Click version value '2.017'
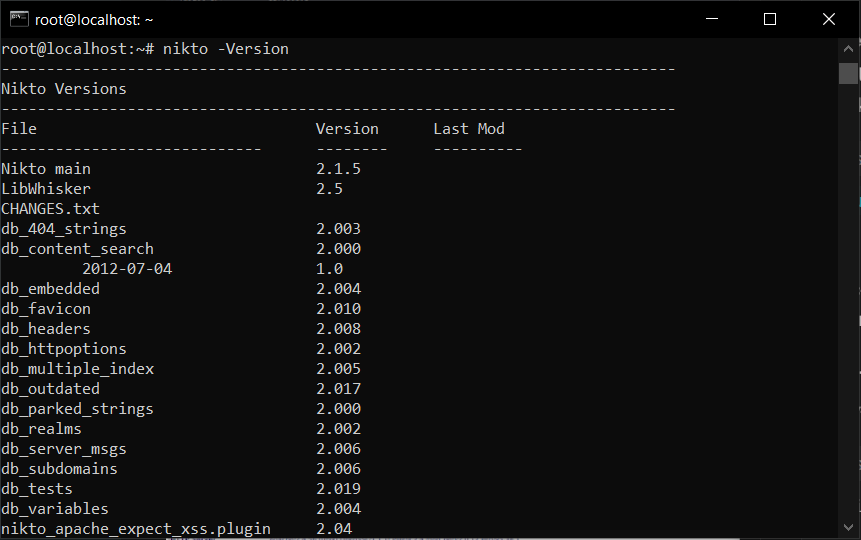 click(x=338, y=389)
